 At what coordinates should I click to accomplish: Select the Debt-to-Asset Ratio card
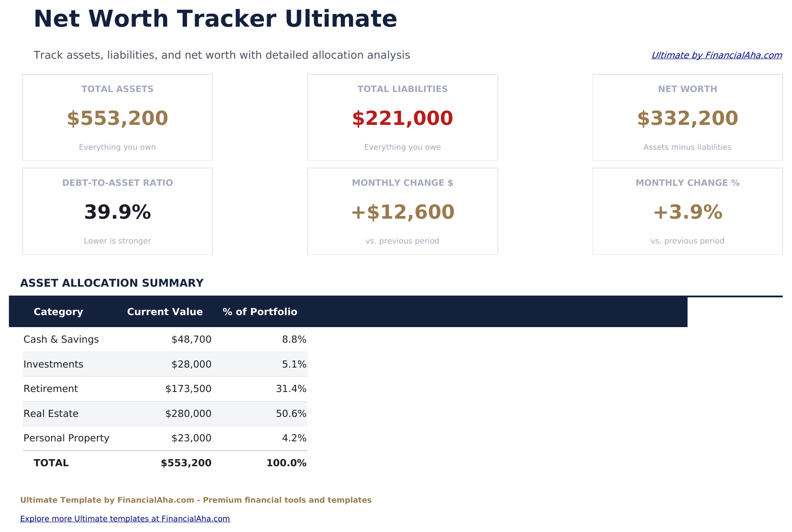point(117,211)
